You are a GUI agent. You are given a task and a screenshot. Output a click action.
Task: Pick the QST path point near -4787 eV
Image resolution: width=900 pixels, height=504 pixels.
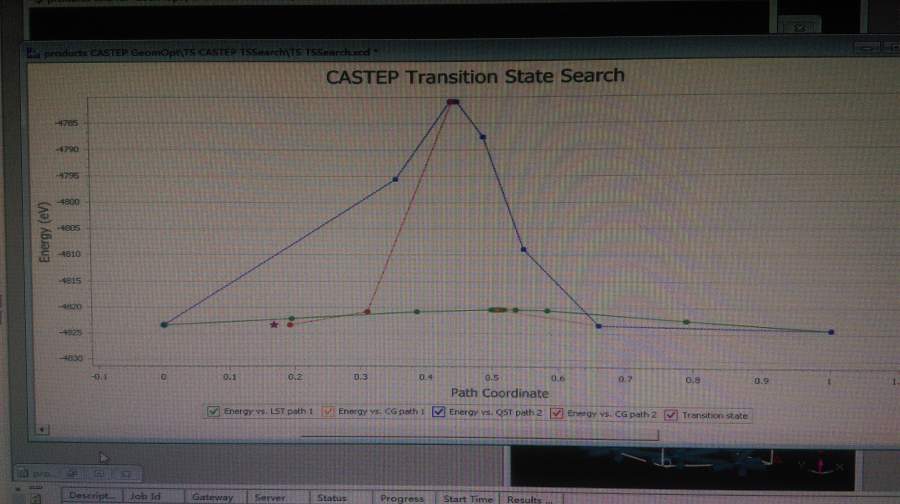[483, 137]
